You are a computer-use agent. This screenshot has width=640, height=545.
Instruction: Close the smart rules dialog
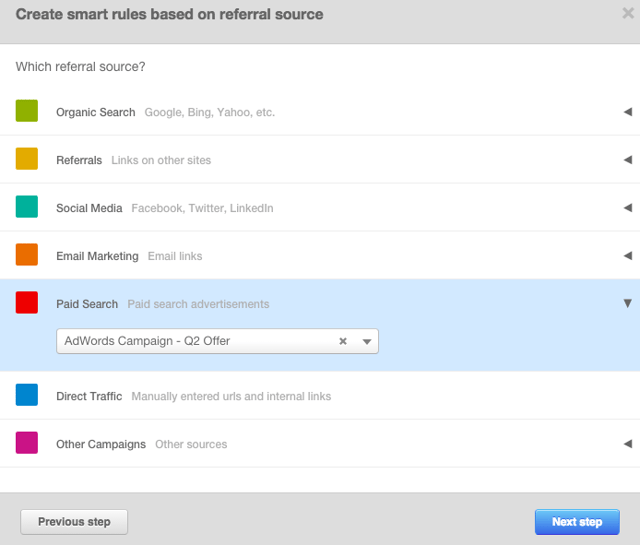pyautogui.click(x=626, y=15)
